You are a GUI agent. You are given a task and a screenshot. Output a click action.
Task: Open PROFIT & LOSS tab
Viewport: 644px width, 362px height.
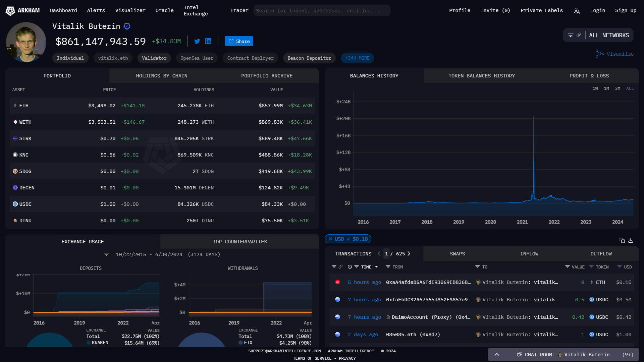pyautogui.click(x=589, y=76)
